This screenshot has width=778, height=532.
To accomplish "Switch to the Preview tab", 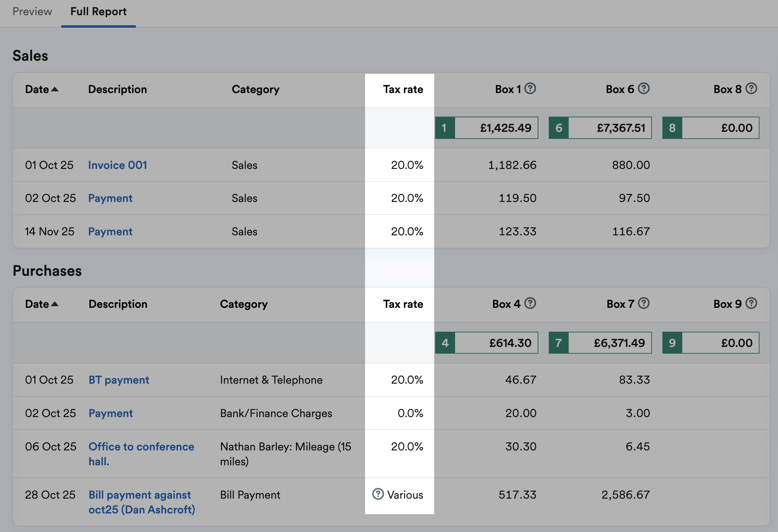I will (x=32, y=11).
